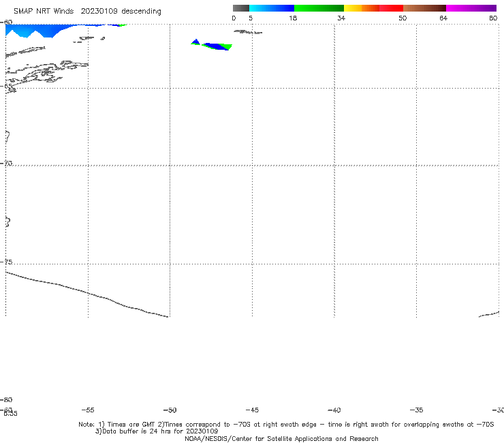Click the longitude label '-35'

tap(417, 410)
